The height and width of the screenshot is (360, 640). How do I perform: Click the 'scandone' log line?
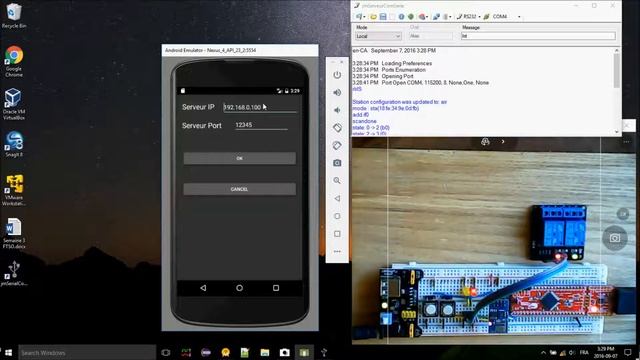[x=364, y=121]
